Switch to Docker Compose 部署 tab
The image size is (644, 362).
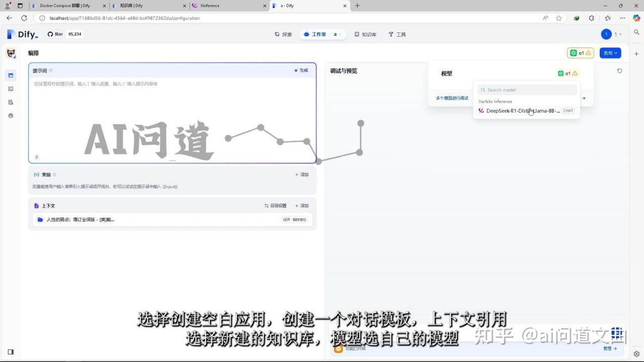pos(68,6)
